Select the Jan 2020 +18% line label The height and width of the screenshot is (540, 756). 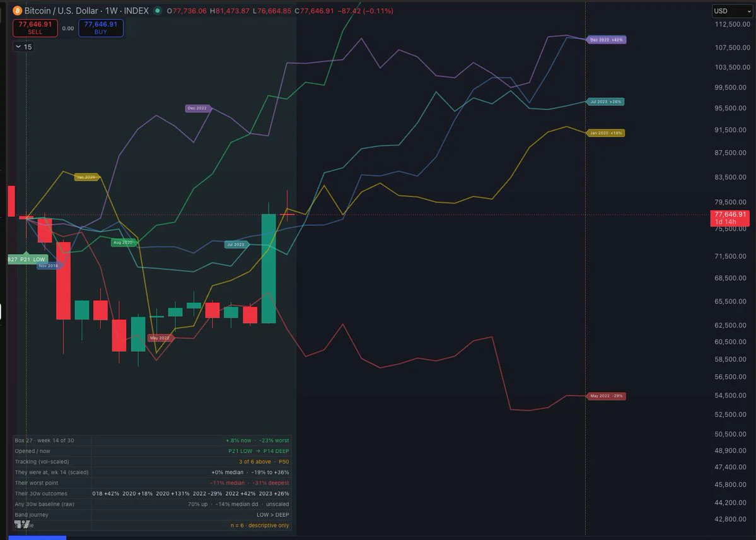coord(605,132)
